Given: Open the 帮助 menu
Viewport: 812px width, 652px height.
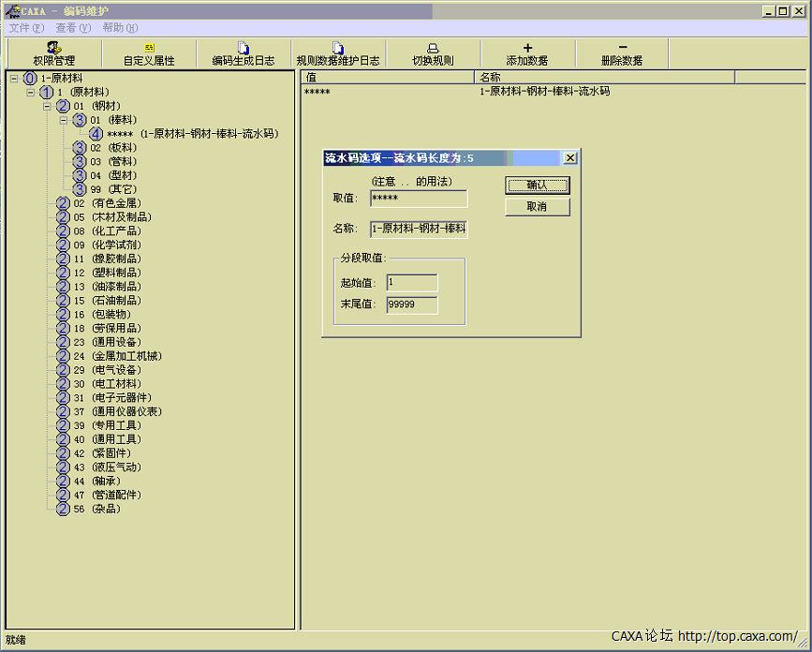Looking at the screenshot, I should tap(119, 28).
